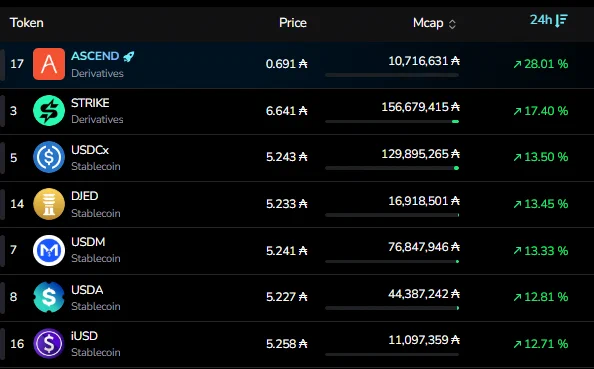Screen dimensions: 594x369
Task: Click the STRIKE market cap bar
Action: 392,122
